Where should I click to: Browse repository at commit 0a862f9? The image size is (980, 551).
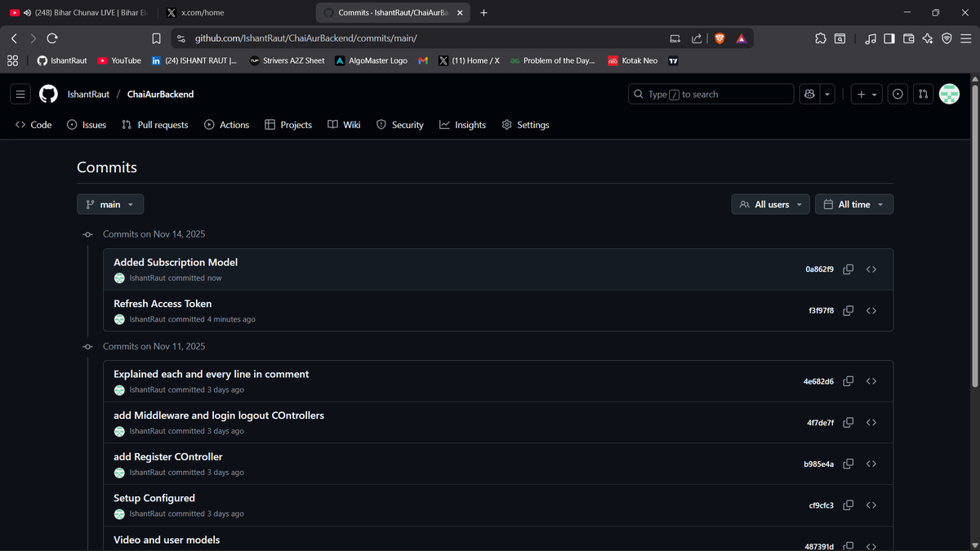[871, 269]
